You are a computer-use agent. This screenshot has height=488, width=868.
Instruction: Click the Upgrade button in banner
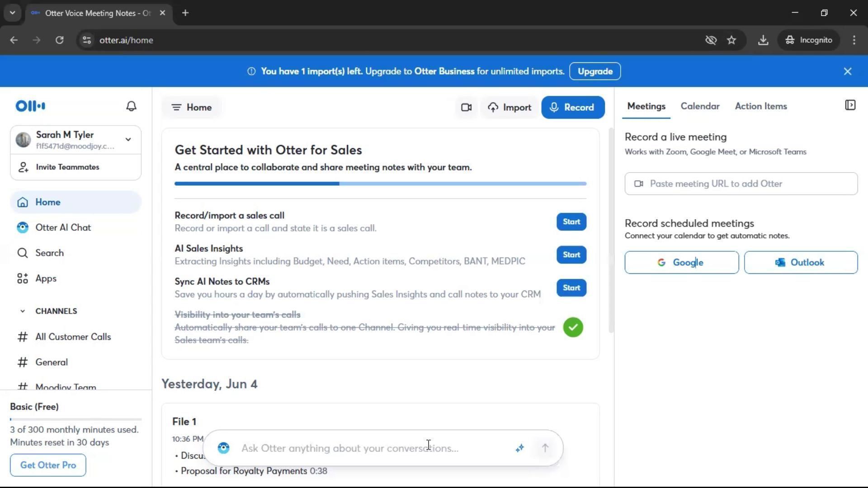click(594, 71)
